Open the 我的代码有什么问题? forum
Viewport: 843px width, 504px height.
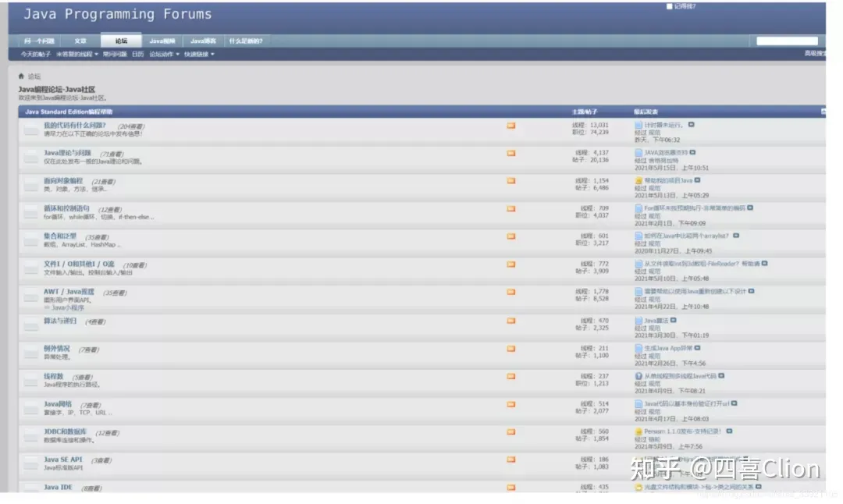(75, 125)
